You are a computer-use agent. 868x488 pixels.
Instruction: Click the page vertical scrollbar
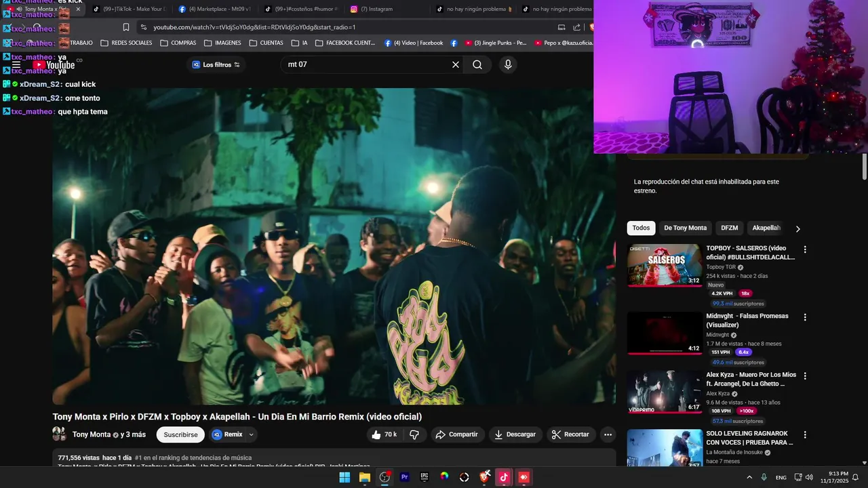click(x=865, y=166)
